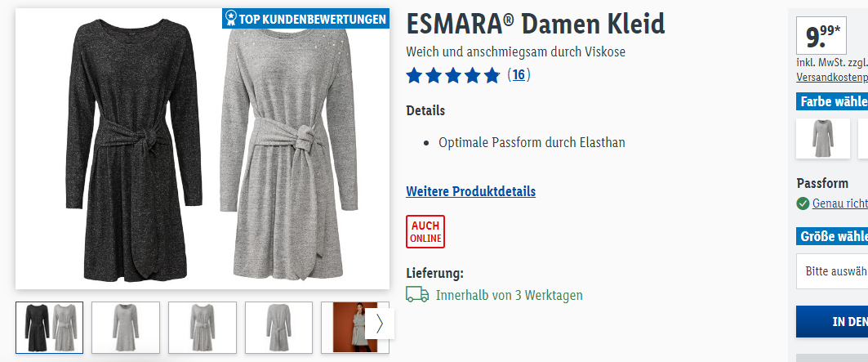
Task: Click the 9.99 price box
Action: tap(821, 35)
